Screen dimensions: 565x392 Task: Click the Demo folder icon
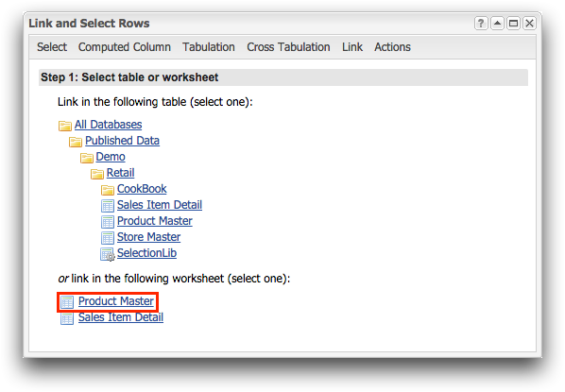[86, 158]
